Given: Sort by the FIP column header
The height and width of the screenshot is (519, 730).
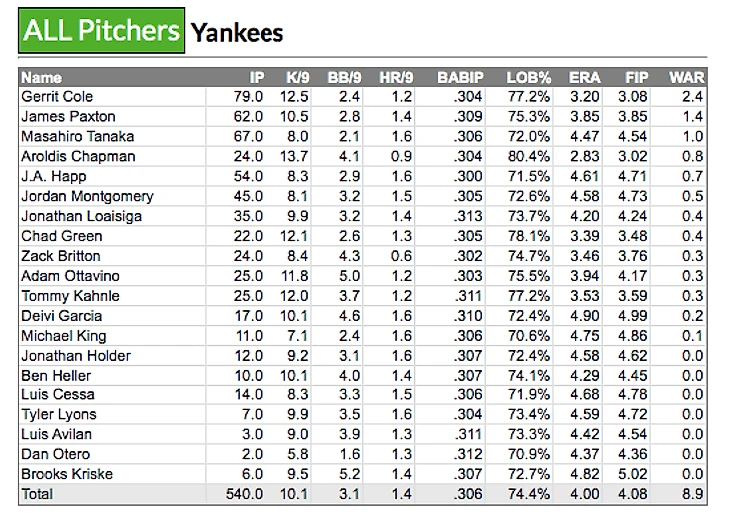Looking at the screenshot, I should coord(636,77).
